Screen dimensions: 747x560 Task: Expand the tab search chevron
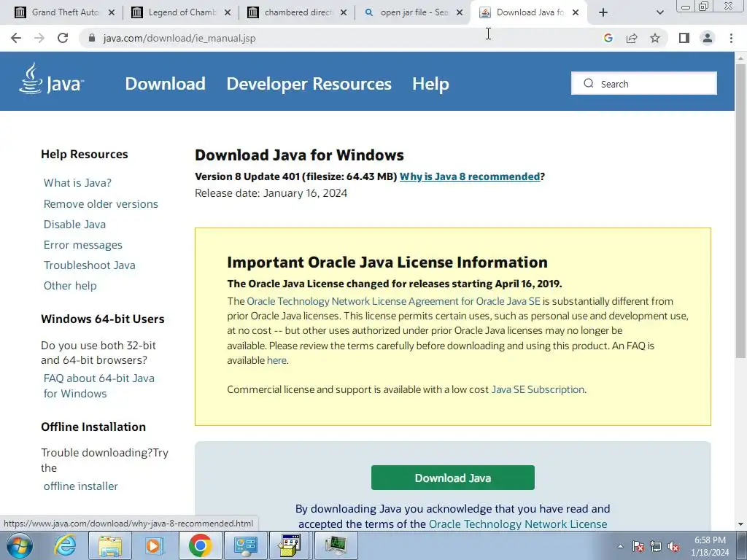click(x=659, y=12)
